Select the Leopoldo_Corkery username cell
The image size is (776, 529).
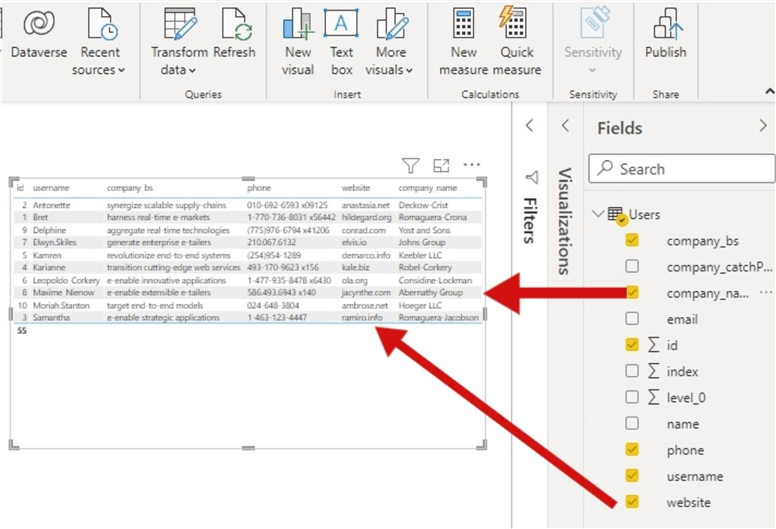[66, 280]
